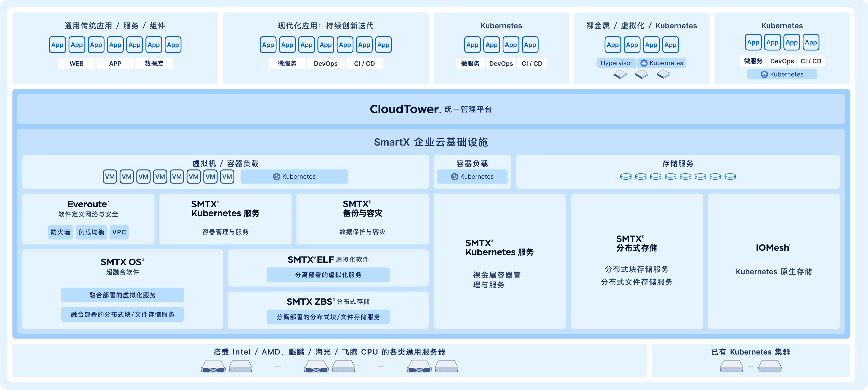Click the first VM box icon
Viewport: 868px width, 390px height.
110,176
